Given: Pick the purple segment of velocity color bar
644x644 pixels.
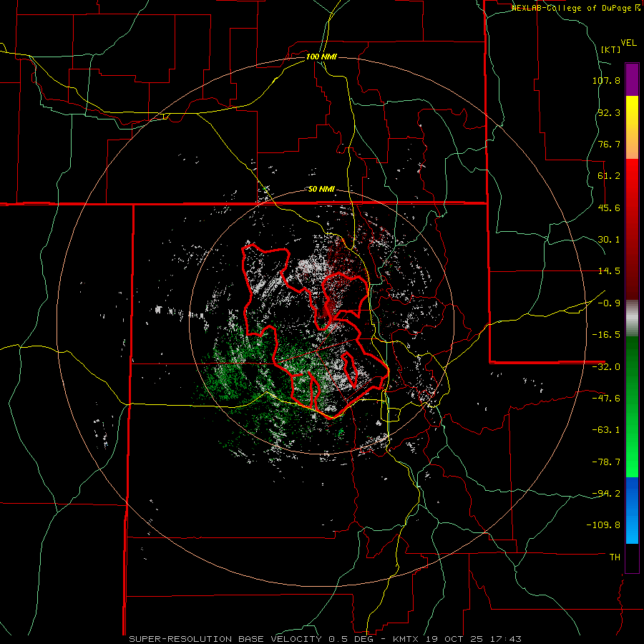Looking at the screenshot, I should 632,79.
